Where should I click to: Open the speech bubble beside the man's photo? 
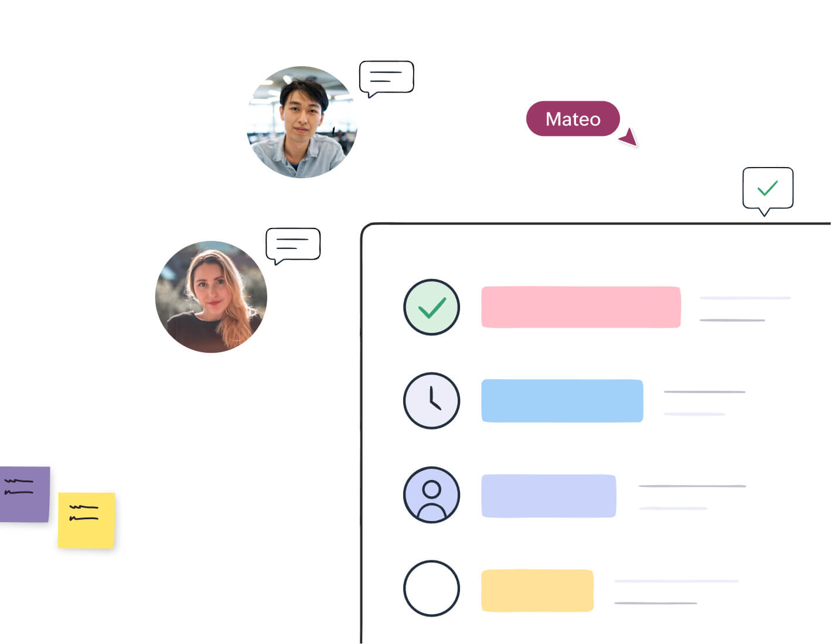386,79
